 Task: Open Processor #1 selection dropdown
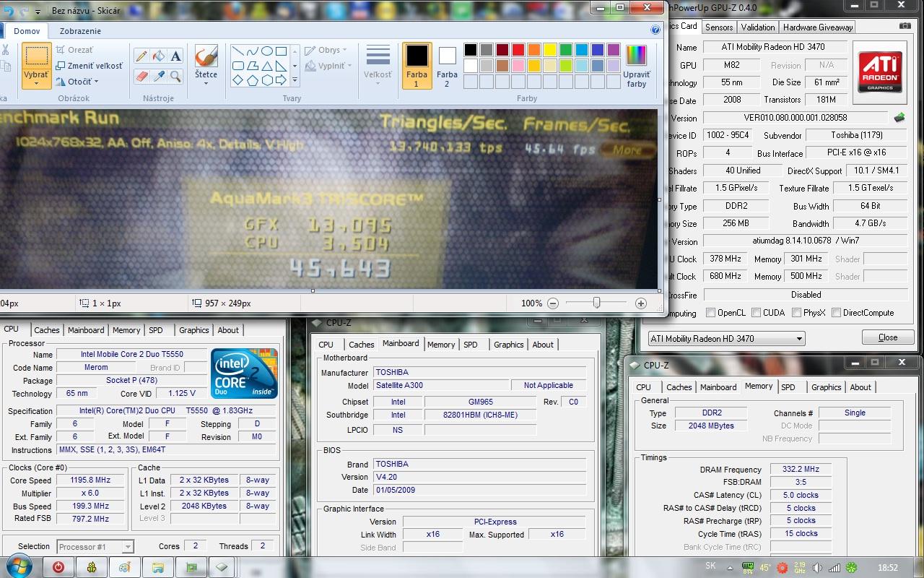pyautogui.click(x=95, y=547)
